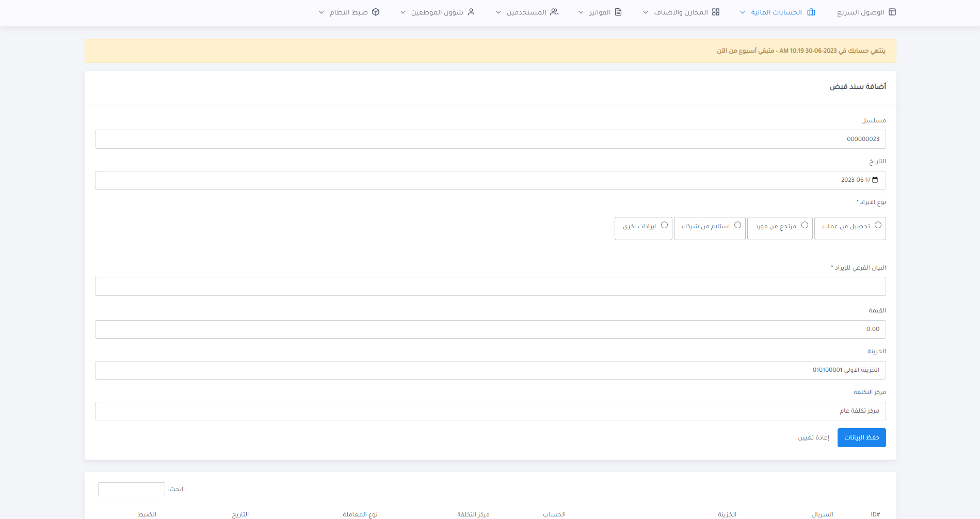Open the calendar picker icon in date field
Image resolution: width=980 pixels, height=519 pixels.
[875, 180]
